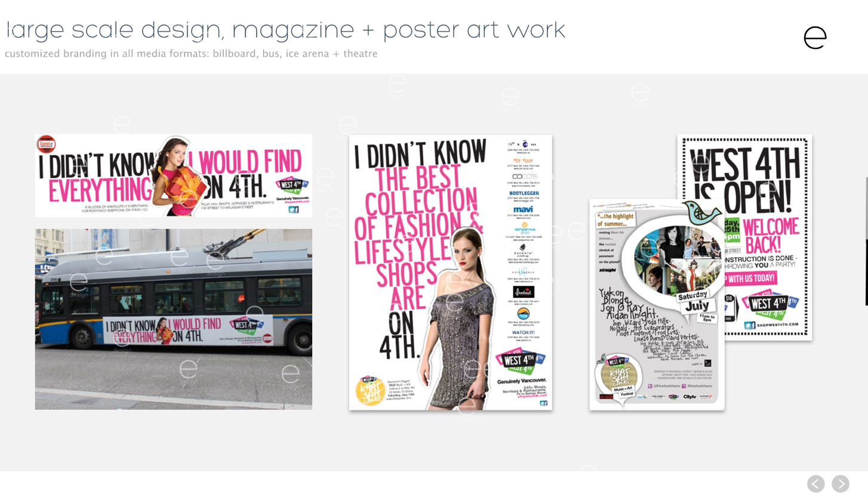The width and height of the screenshot is (868, 497).
Task: Open the 'e' logo in the header
Action: [815, 38]
